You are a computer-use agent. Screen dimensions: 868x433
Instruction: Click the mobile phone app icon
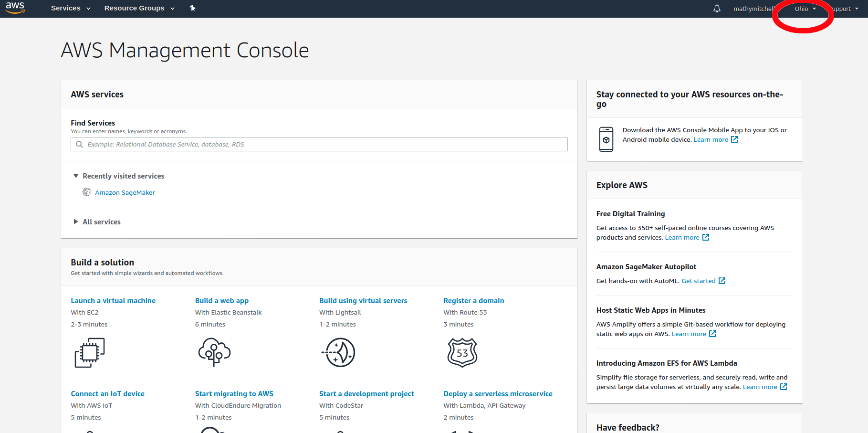606,139
